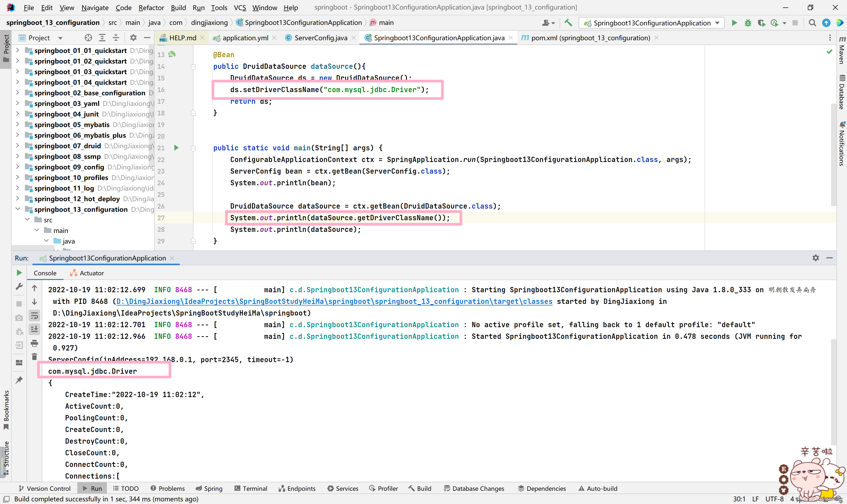This screenshot has height=504, width=847.
Task: Pin the Run tab
Action: pos(19,380)
